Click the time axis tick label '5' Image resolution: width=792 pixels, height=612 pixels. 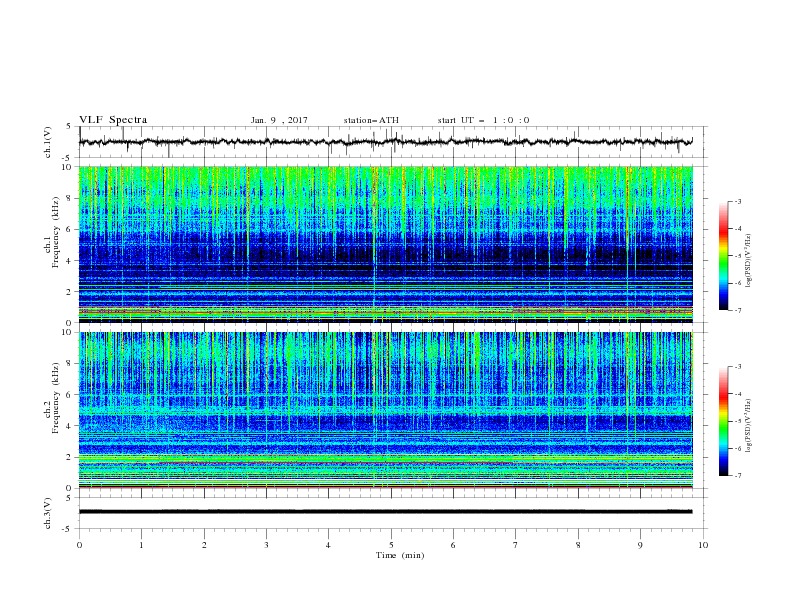click(x=391, y=545)
